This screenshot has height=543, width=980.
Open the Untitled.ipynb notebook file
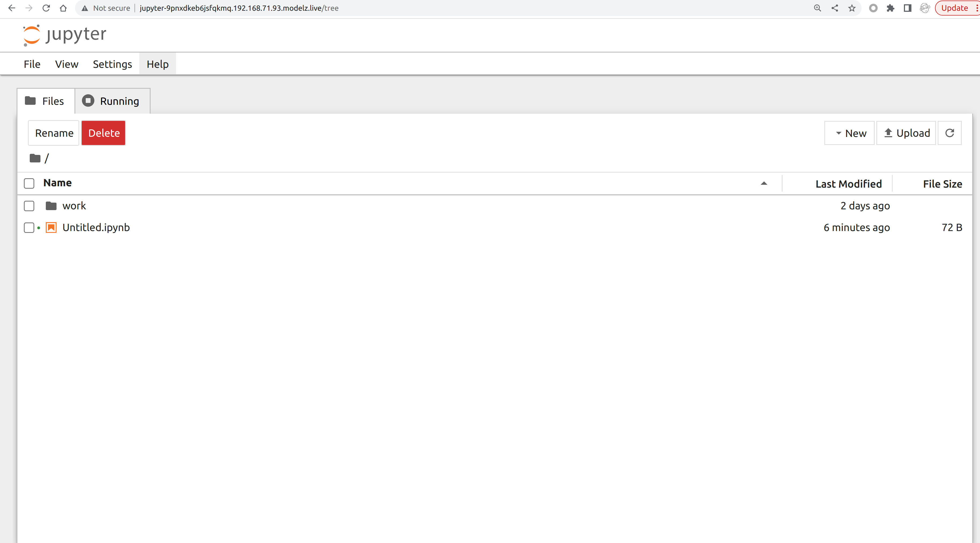click(96, 227)
